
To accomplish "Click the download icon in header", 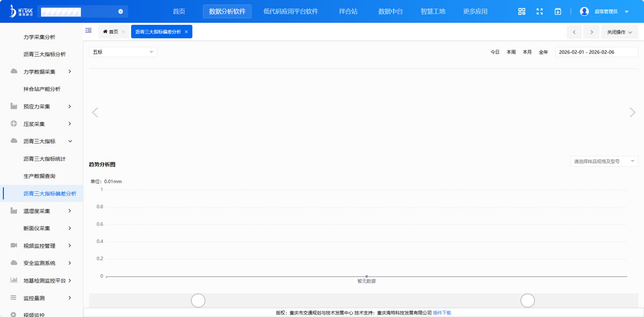I will click(x=558, y=11).
